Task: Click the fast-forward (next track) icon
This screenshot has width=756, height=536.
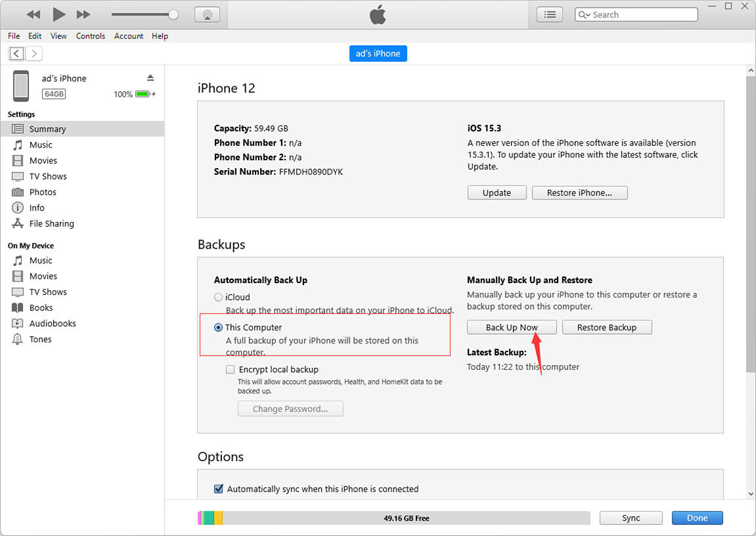Action: click(x=83, y=14)
